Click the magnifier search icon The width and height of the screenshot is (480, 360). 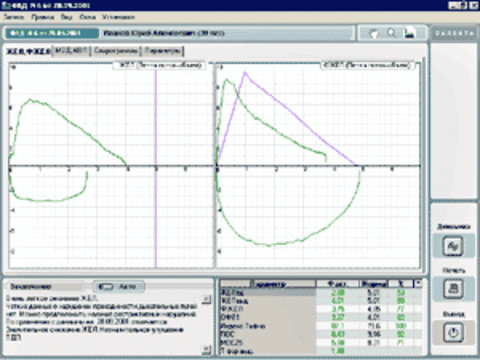pyautogui.click(x=392, y=33)
